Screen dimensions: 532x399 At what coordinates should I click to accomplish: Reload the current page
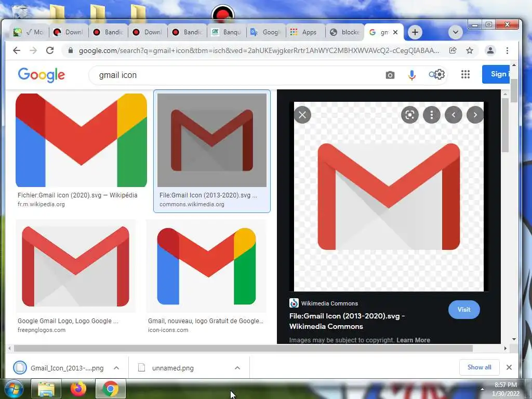50,50
